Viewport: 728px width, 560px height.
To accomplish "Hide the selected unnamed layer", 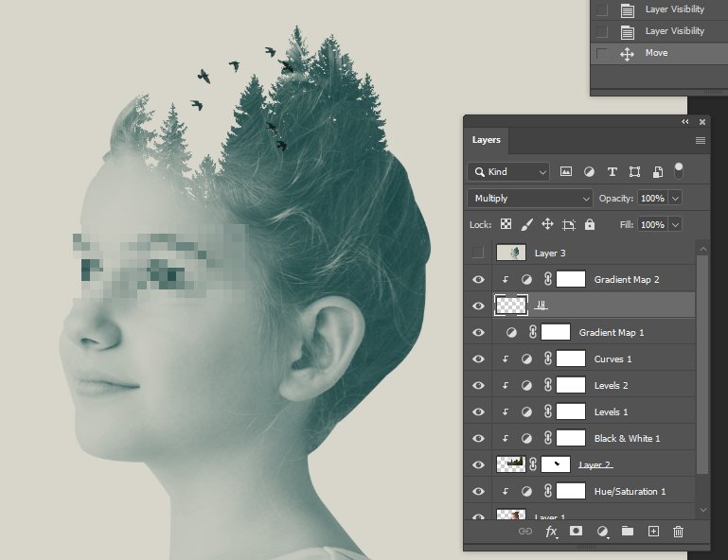I will click(x=478, y=306).
